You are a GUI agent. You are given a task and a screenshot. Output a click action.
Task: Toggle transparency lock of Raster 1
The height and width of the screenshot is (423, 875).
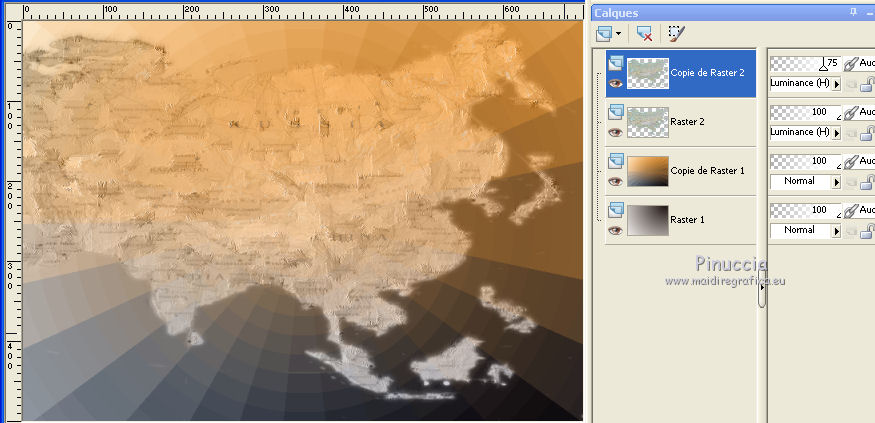867,231
